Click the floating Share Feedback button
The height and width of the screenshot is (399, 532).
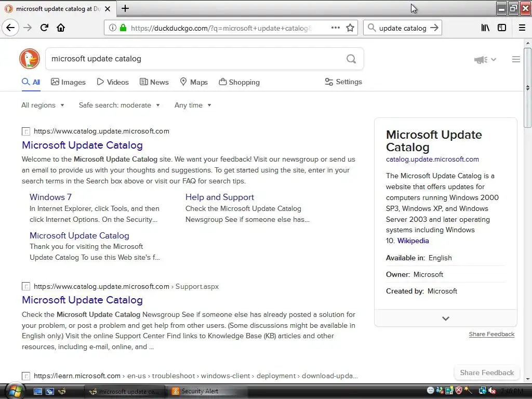point(487,373)
